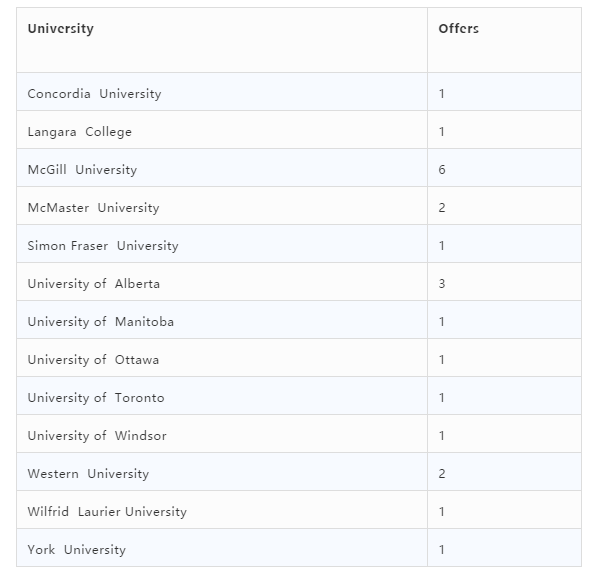Select the University of Toronto row

pos(299,396)
